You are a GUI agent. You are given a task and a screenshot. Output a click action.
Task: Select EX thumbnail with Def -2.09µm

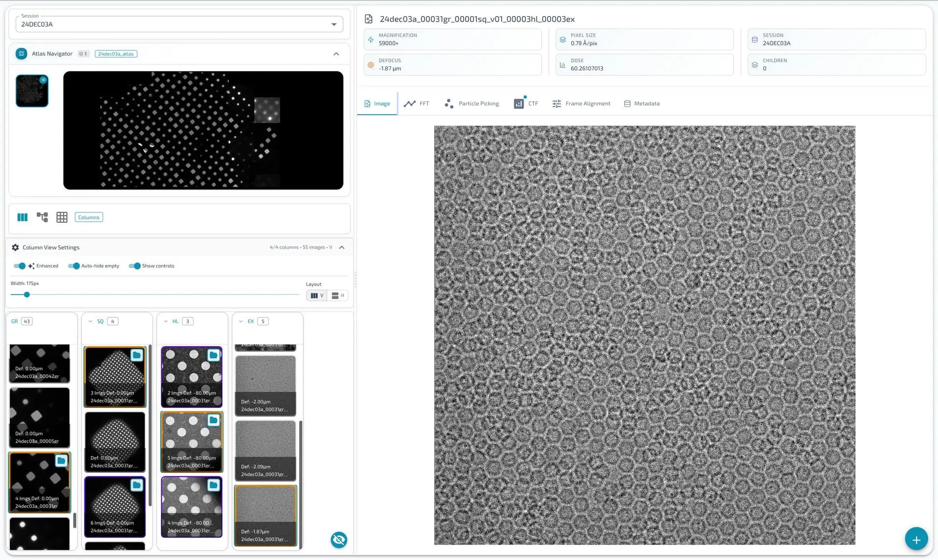click(265, 451)
